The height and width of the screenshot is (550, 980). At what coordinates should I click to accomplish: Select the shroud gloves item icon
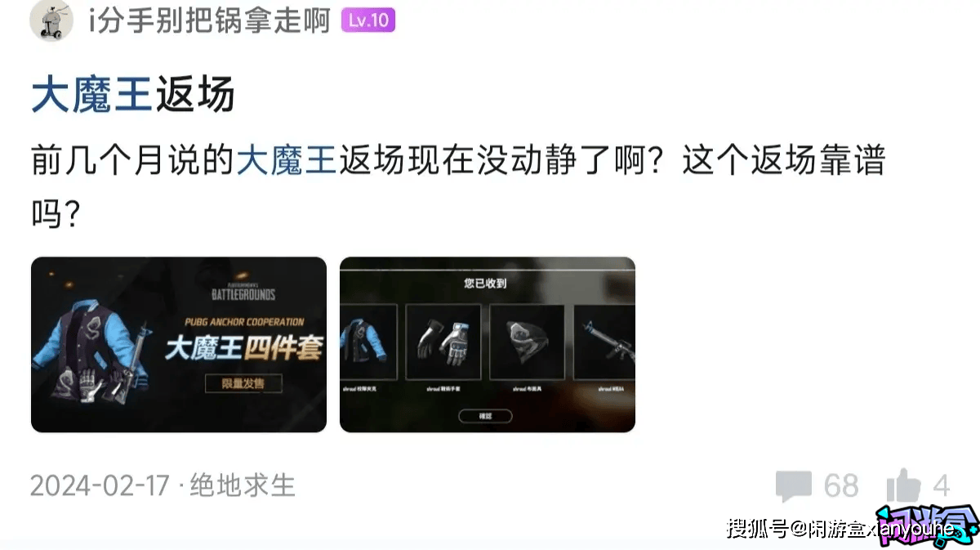click(x=443, y=342)
